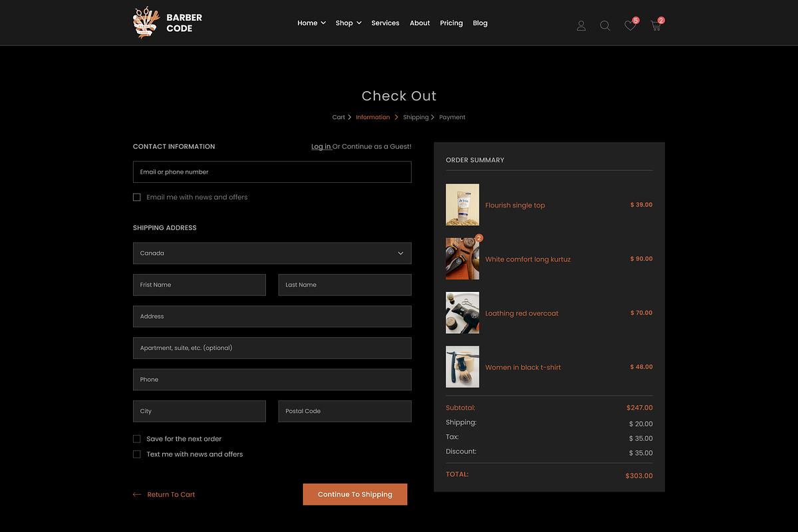Open the Loathing red overcoat thumbnail
The height and width of the screenshot is (532, 798).
[x=462, y=313]
